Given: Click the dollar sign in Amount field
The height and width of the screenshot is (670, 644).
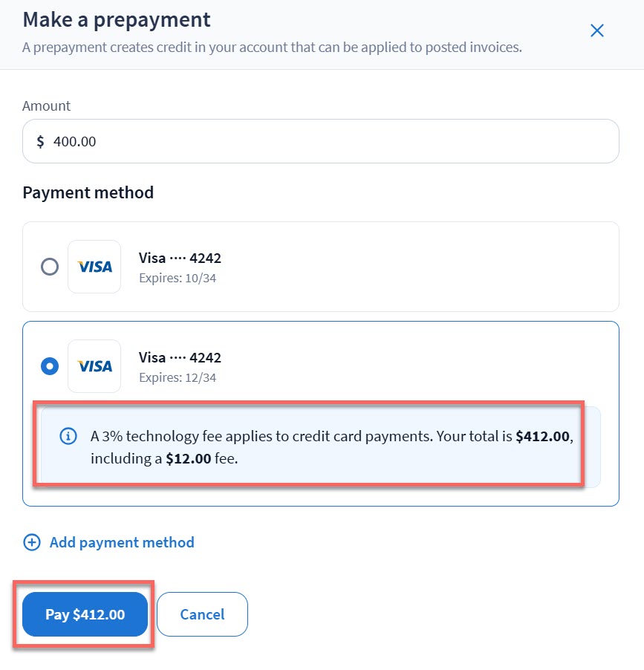Looking at the screenshot, I should 41,141.
